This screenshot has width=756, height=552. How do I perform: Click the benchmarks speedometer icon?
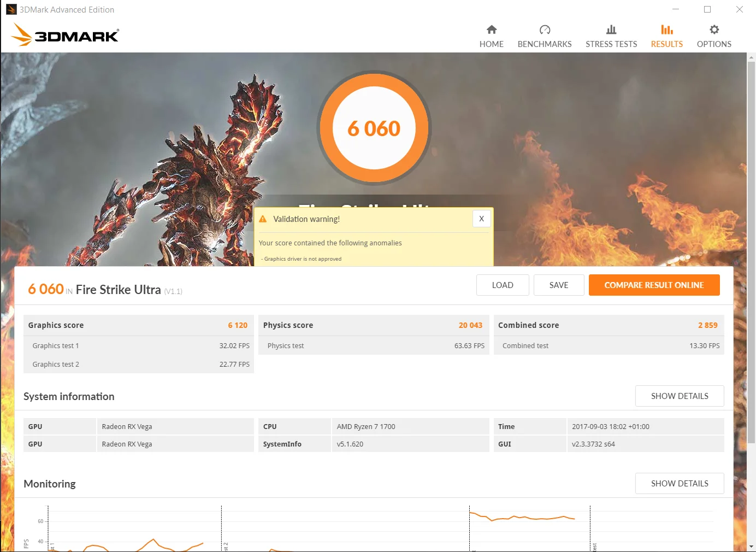[x=545, y=30]
